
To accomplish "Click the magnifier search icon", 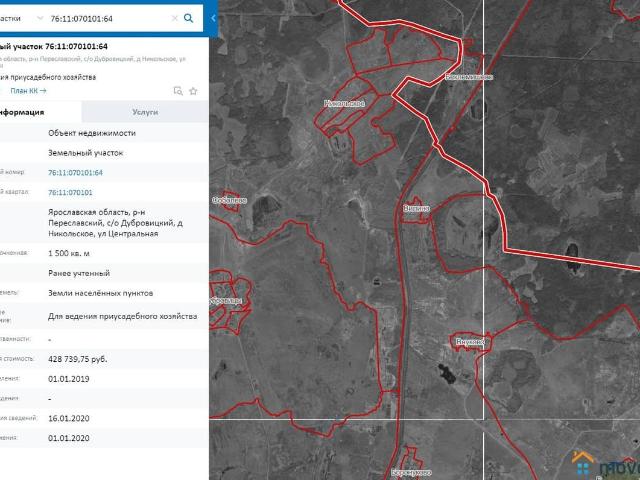I will pos(188,18).
